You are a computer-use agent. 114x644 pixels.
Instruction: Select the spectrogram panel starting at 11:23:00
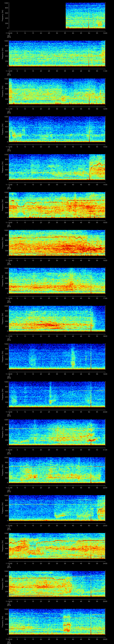57,546
